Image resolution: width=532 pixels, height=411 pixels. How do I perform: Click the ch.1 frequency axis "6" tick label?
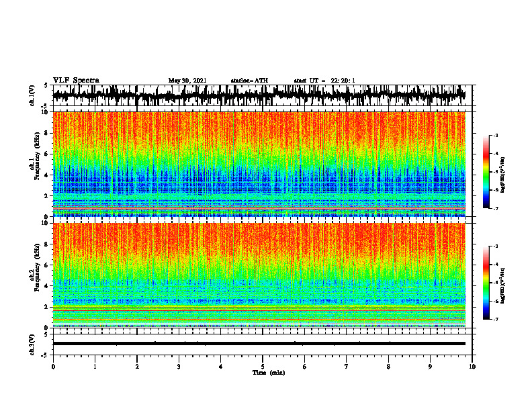(47, 154)
